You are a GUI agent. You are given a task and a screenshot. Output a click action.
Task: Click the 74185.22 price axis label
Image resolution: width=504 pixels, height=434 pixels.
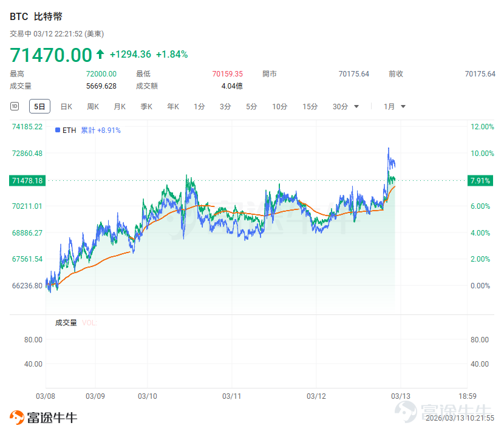[x=27, y=127]
